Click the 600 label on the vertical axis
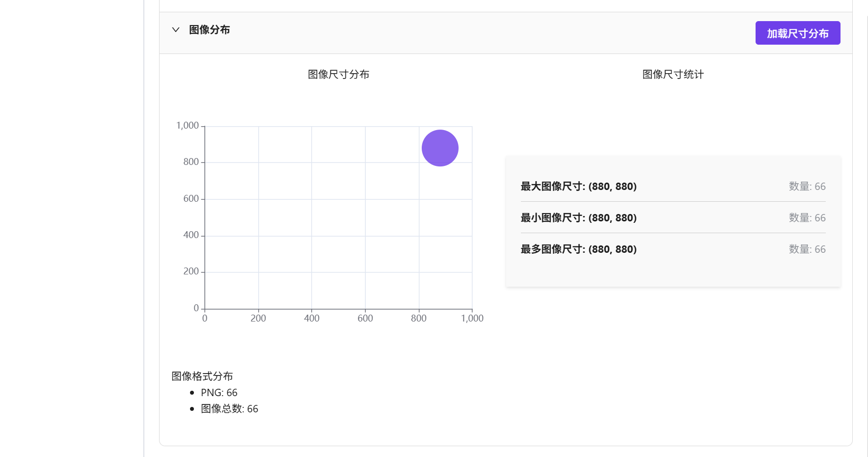The width and height of the screenshot is (868, 457). 191,199
